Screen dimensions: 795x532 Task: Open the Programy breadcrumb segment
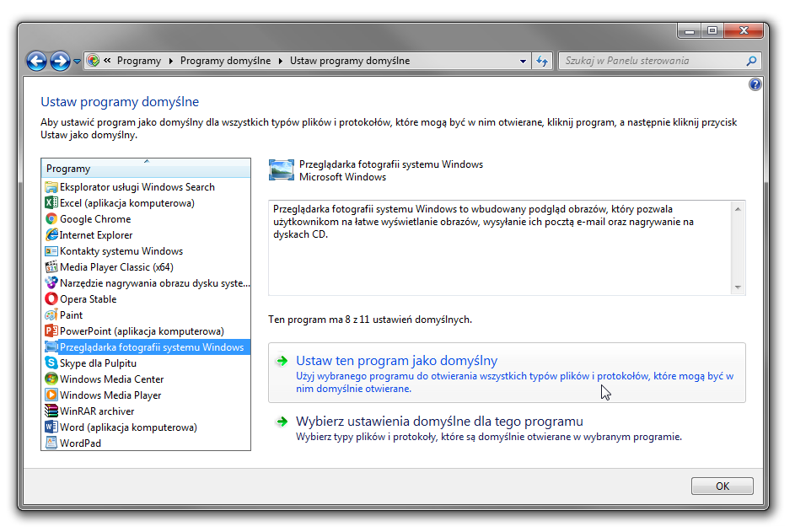coord(139,61)
